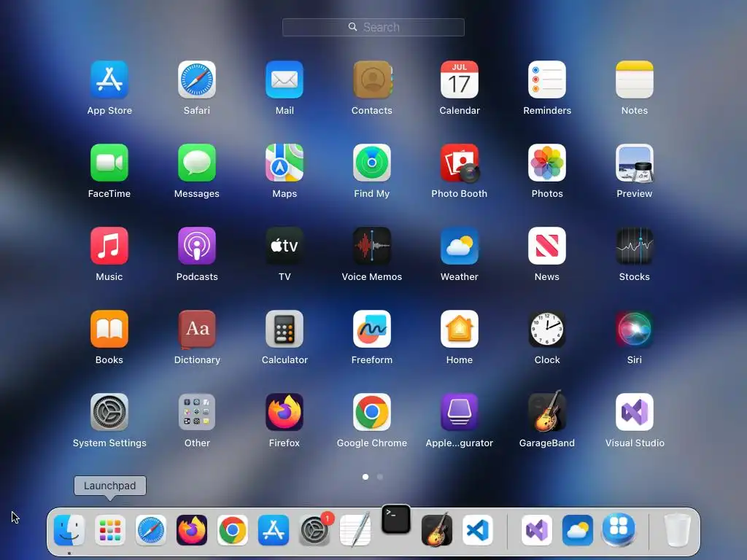
Task: Open Safari from the Dock
Action: [x=151, y=530]
